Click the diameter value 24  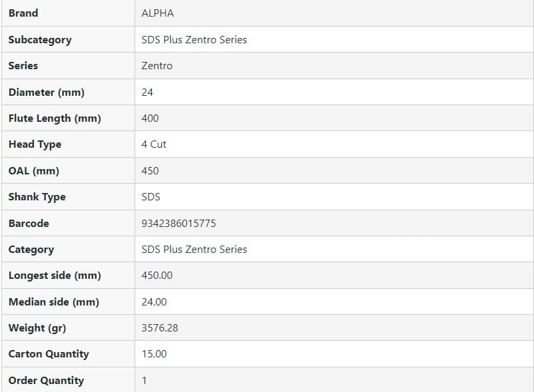pyautogui.click(x=148, y=93)
